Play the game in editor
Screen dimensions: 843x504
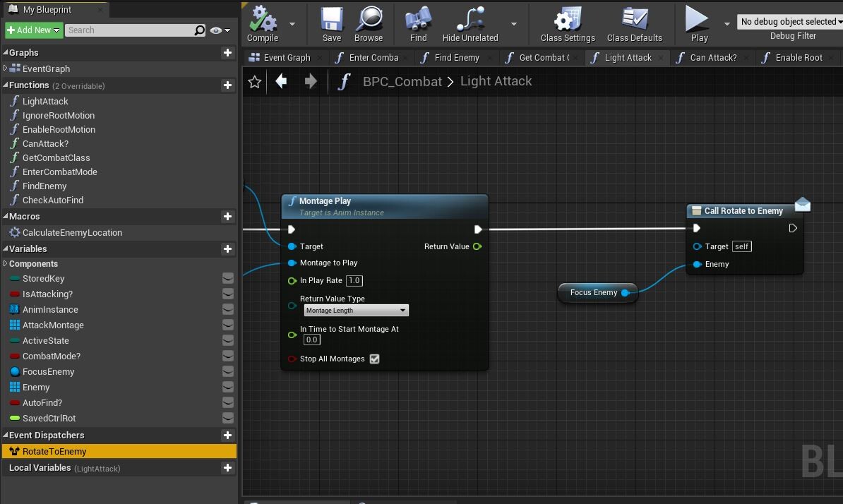click(698, 23)
